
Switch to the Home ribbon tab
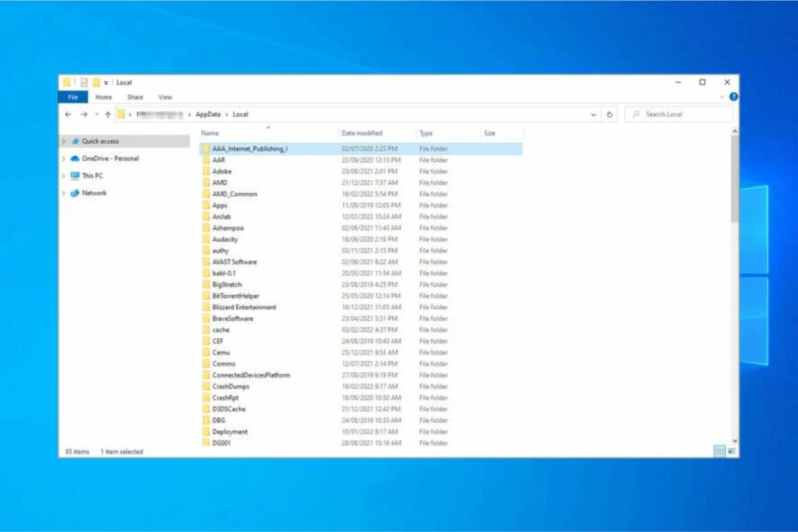point(103,97)
